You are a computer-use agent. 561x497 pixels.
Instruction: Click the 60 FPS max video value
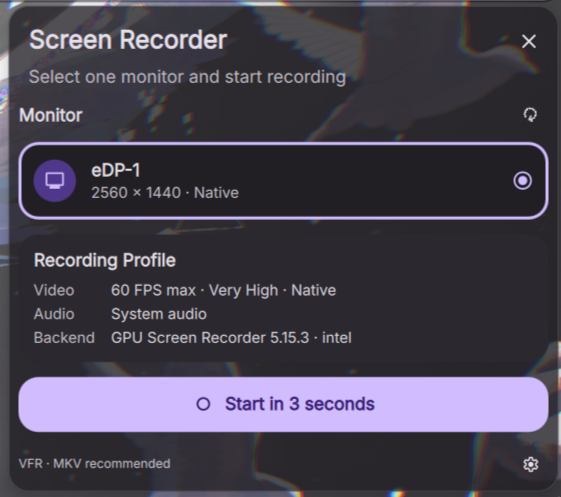[223, 290]
